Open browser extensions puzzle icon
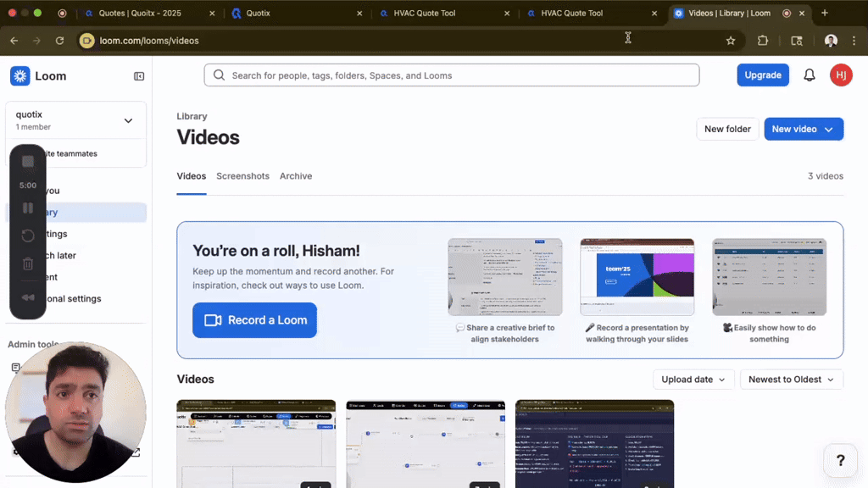 (x=763, y=41)
